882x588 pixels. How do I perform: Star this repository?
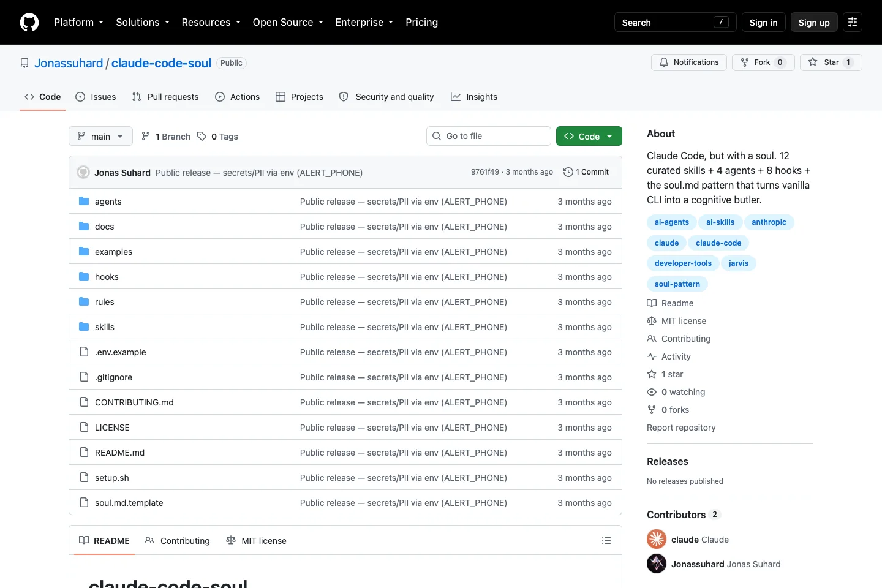click(x=831, y=62)
